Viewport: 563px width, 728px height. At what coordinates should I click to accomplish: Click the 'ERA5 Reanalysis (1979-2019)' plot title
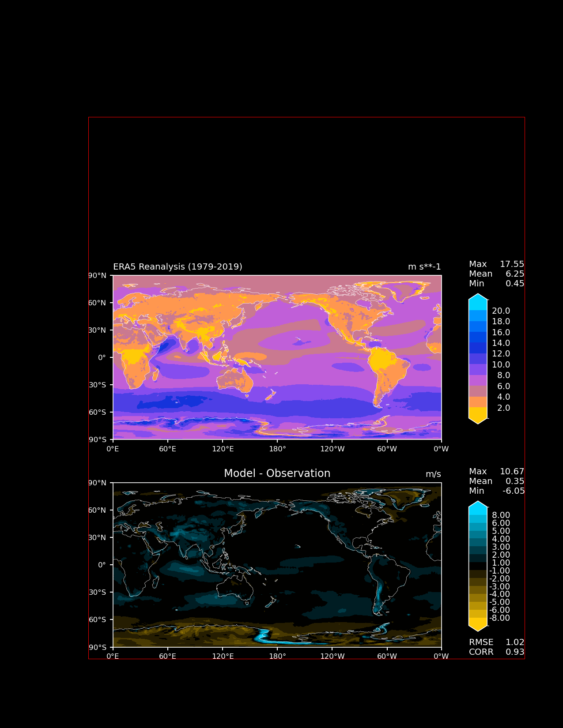pos(178,267)
